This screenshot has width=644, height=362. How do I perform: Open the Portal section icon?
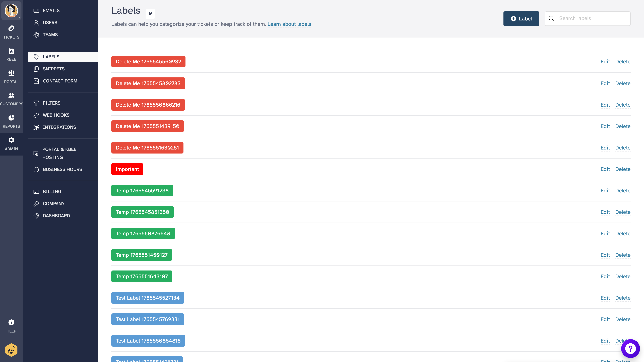(x=11, y=74)
